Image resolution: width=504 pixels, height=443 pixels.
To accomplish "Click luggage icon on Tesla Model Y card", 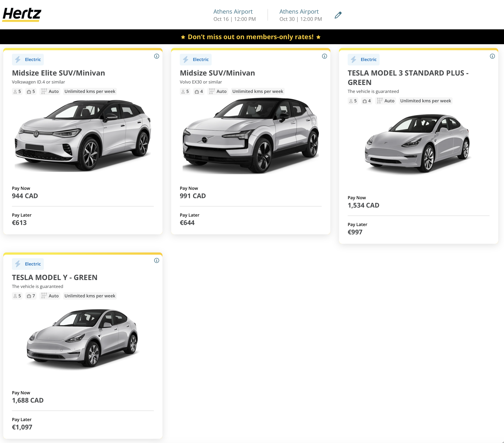I will (x=29, y=296).
